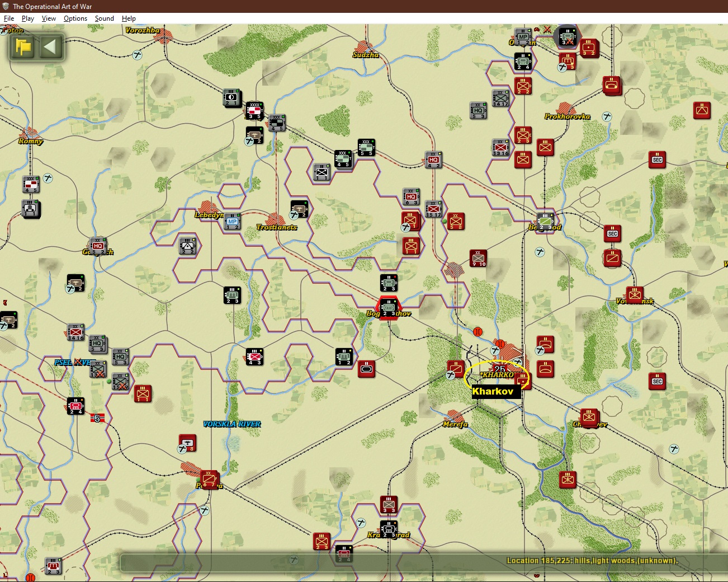
Task: Click the red circular marker northwest of Kharkov
Action: 478,332
